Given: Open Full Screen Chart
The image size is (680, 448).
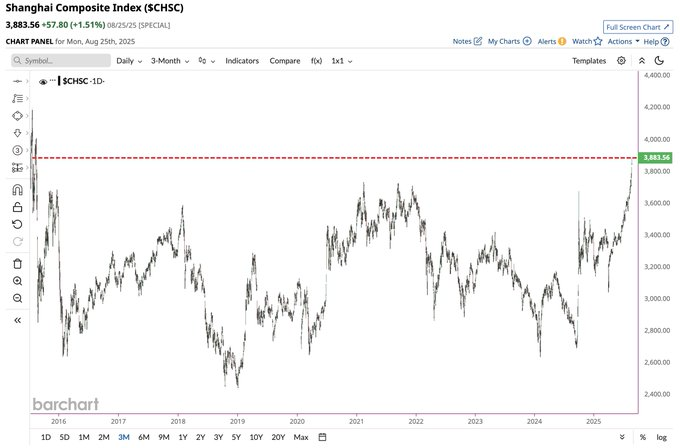Looking at the screenshot, I should [x=638, y=27].
